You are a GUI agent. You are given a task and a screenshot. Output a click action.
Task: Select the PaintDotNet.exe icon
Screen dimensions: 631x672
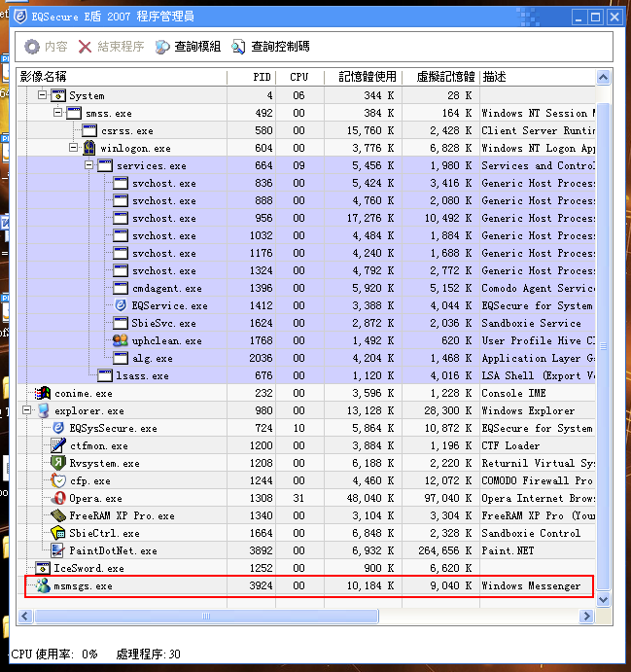coord(58,550)
